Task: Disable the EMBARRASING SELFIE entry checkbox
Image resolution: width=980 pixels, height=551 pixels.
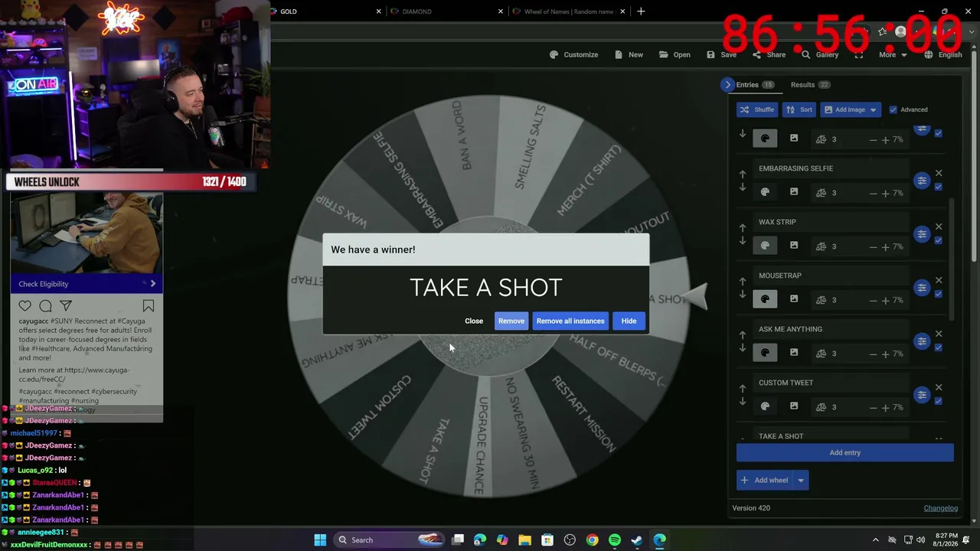Action: (x=939, y=187)
